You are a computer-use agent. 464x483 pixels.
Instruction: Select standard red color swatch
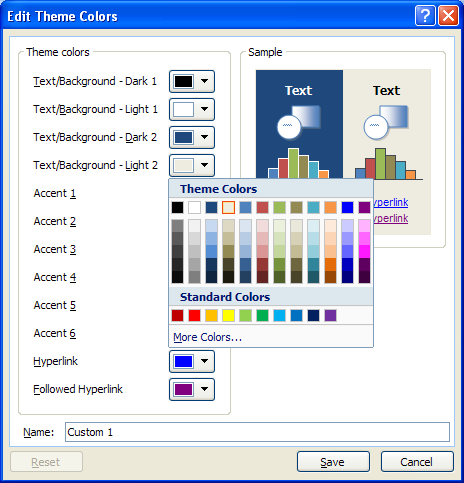pos(195,315)
